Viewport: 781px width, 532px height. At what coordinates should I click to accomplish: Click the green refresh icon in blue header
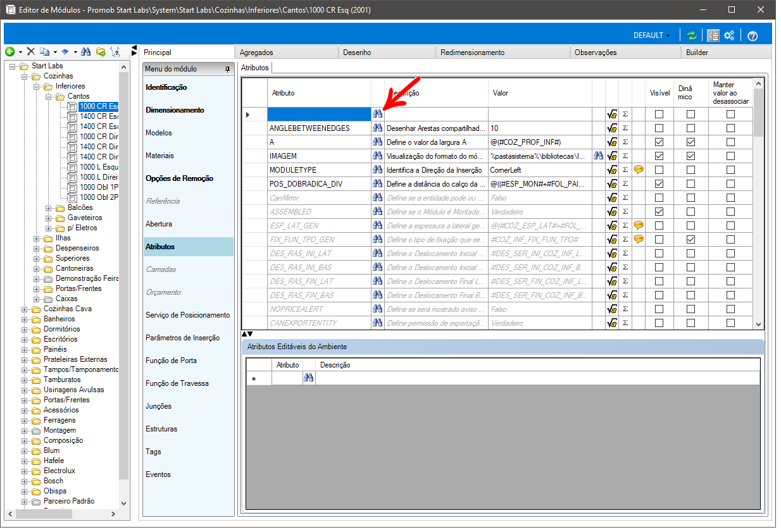692,35
